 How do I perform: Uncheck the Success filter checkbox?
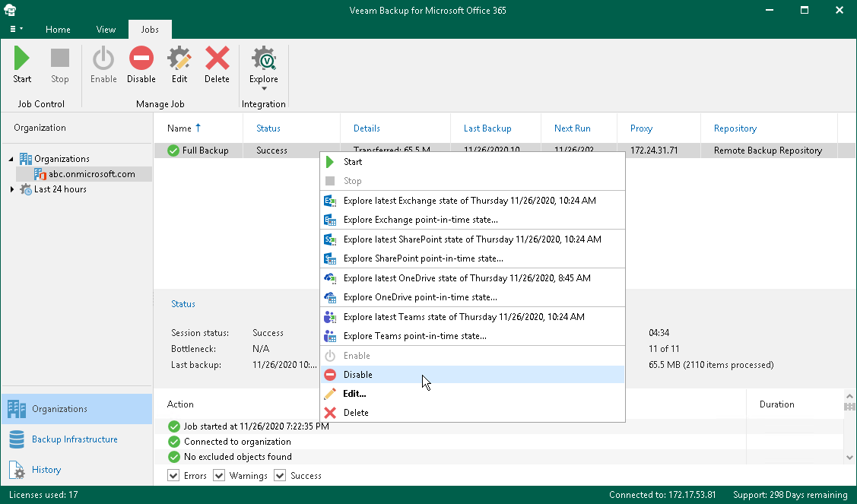280,476
